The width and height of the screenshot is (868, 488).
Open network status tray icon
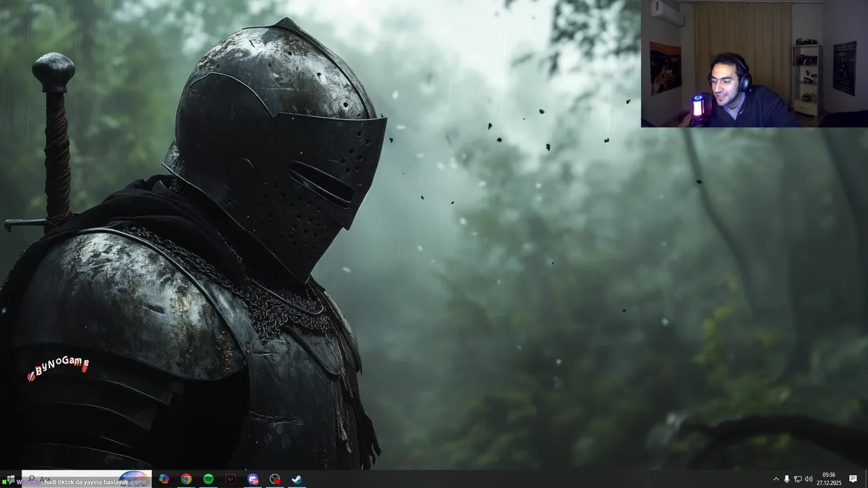point(797,479)
